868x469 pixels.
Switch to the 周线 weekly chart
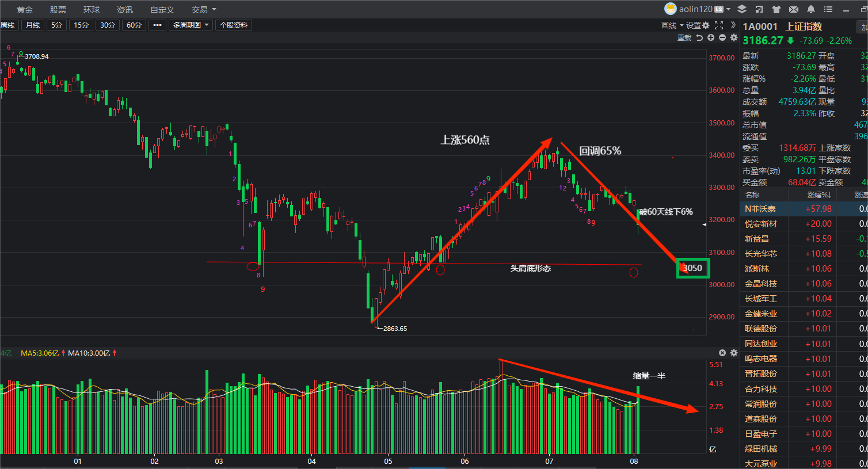click(8, 25)
